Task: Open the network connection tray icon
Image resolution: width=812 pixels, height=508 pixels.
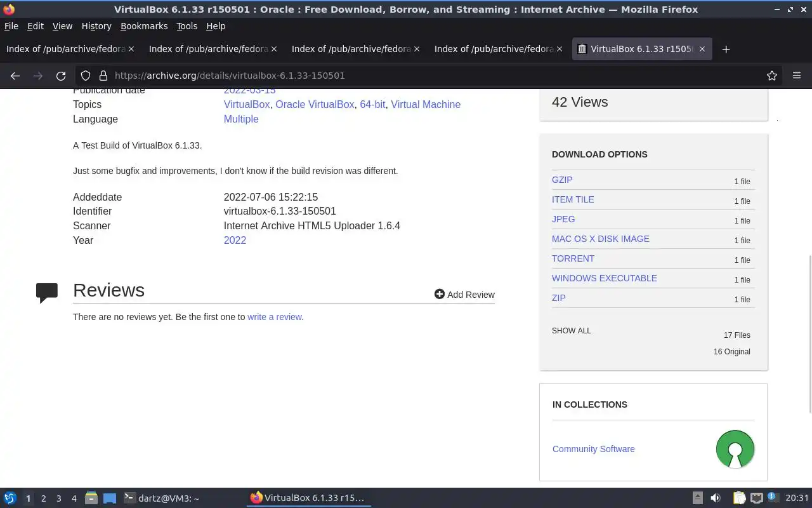Action: [756, 498]
